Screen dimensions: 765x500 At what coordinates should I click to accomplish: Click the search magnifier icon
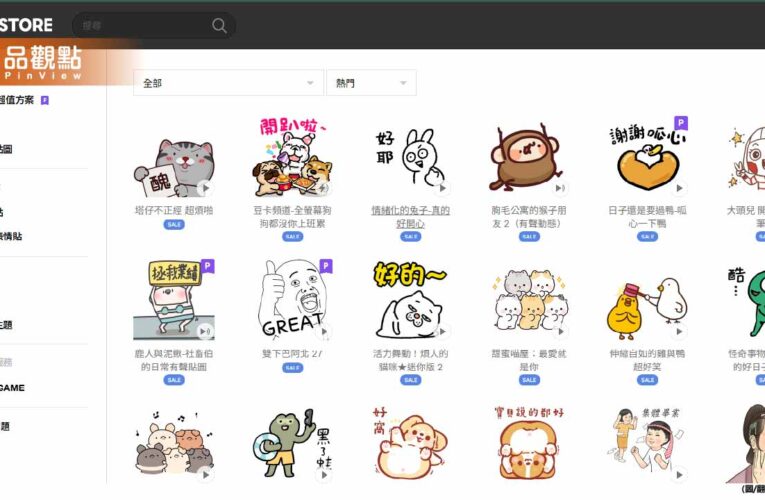pos(219,25)
